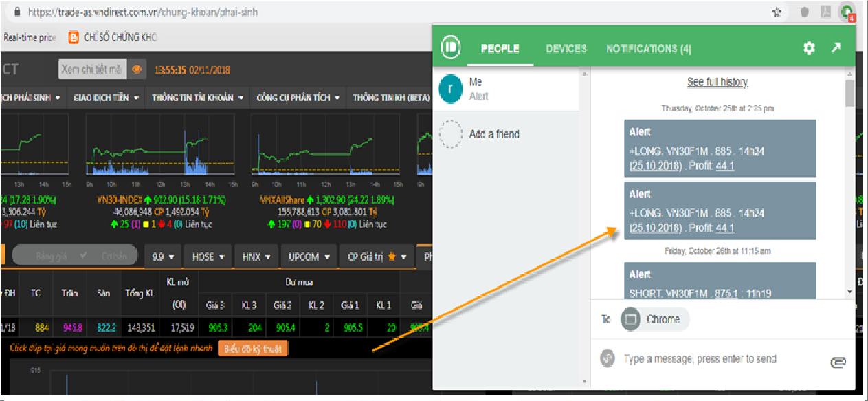
Task: Click the Pushbullet extension icon in toolbar
Action: pos(847,12)
